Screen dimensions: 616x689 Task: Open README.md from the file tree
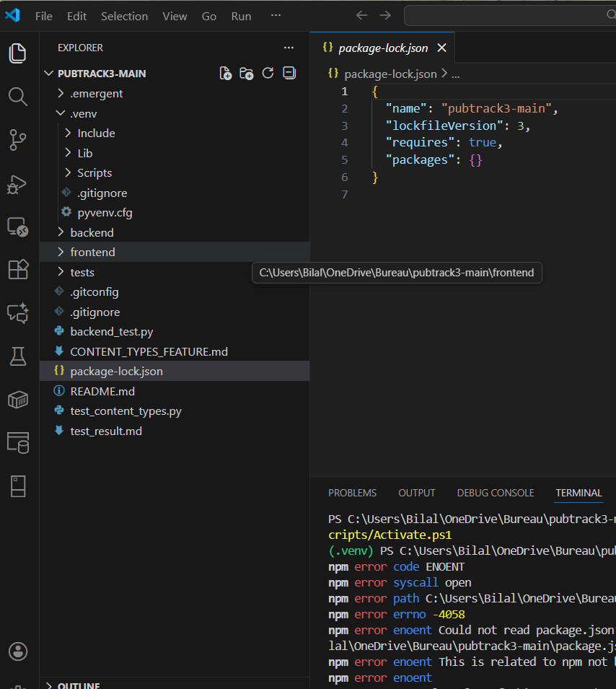point(102,391)
